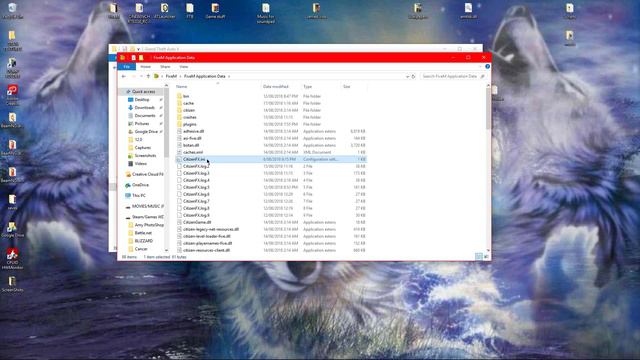The image size is (640, 360).
Task: Open Videos in navigation pane
Action: (x=140, y=164)
